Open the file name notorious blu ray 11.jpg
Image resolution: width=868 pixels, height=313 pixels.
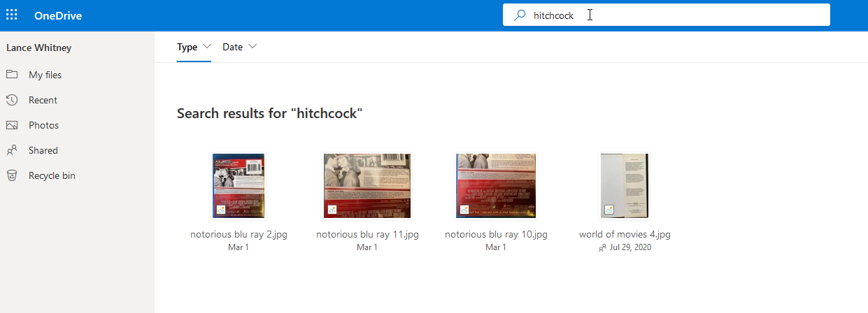tap(367, 235)
